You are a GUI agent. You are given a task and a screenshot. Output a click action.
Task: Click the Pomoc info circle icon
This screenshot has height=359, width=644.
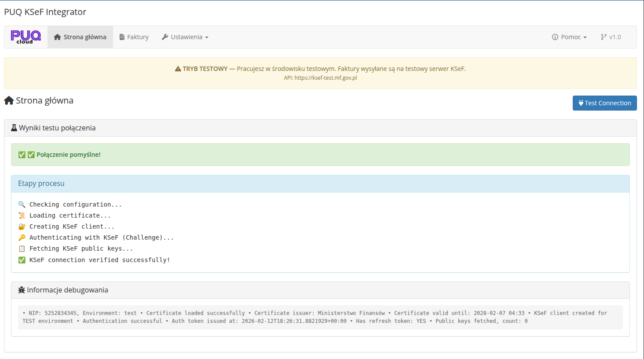tap(555, 37)
